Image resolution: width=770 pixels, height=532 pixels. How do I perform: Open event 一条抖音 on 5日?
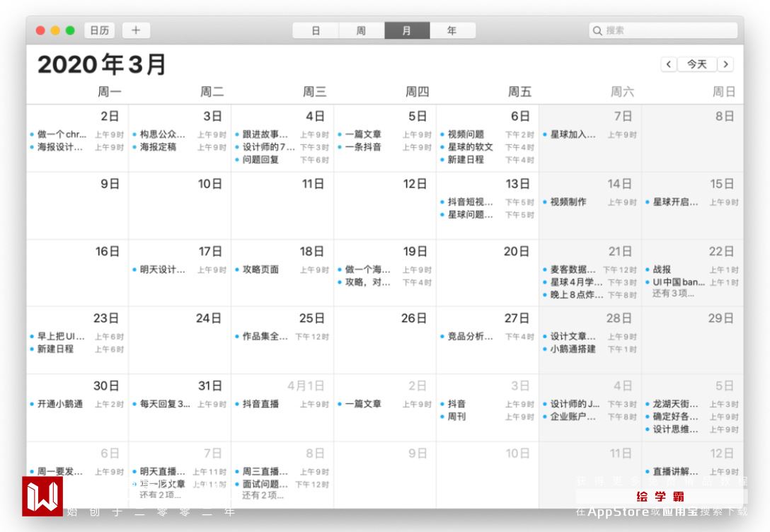point(385,146)
